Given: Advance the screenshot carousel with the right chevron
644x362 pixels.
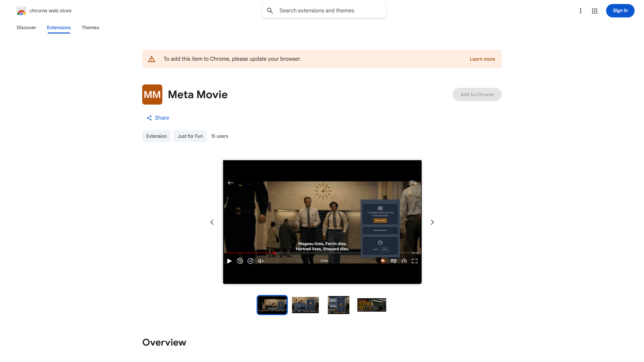Looking at the screenshot, I should 432,222.
